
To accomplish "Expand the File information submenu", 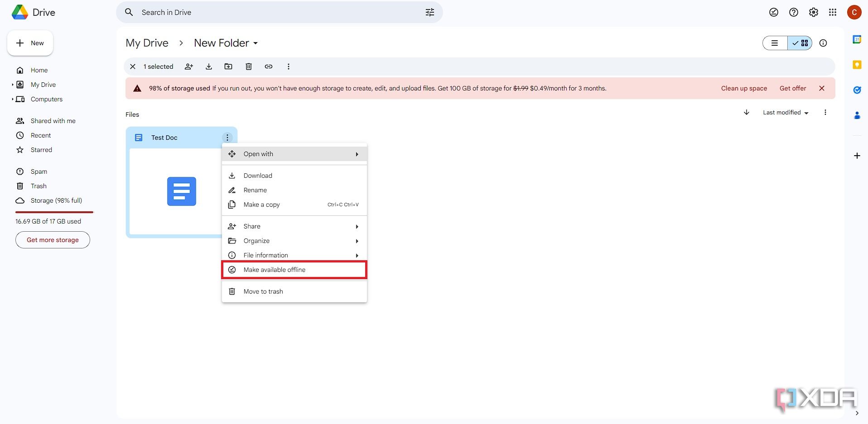I will pyautogui.click(x=294, y=255).
